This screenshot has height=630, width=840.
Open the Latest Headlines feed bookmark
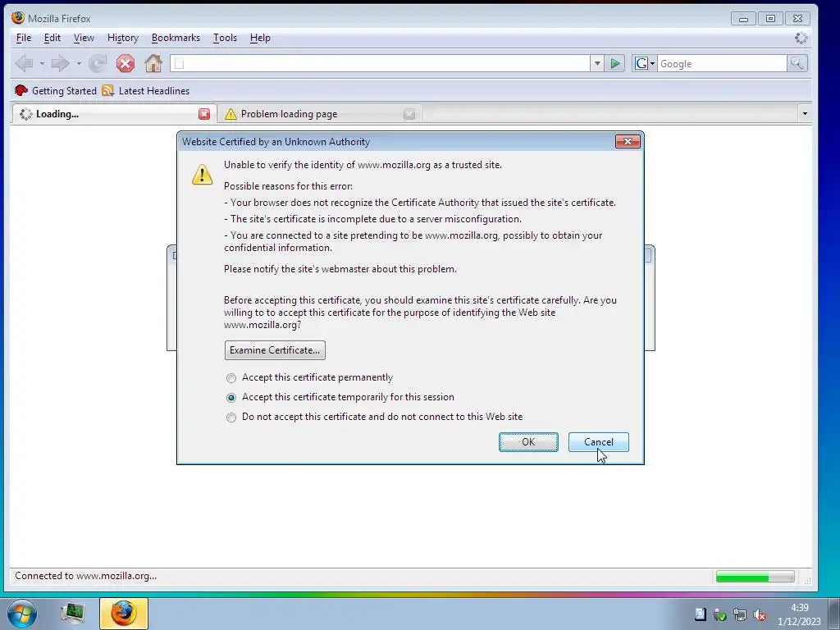[146, 90]
